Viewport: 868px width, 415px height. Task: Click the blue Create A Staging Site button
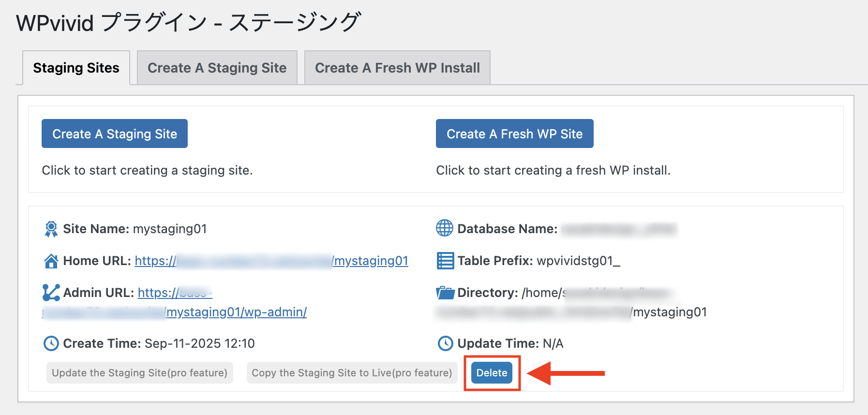click(x=115, y=133)
